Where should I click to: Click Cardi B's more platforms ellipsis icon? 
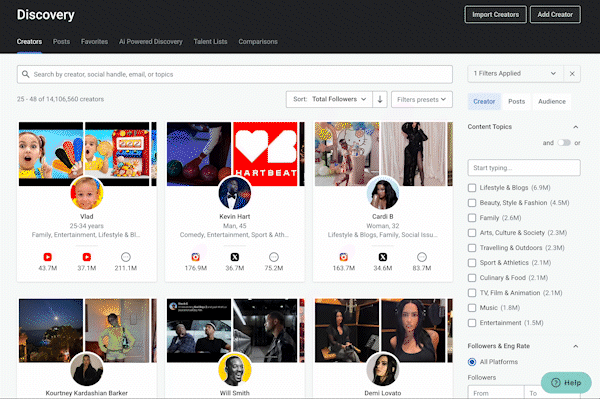point(422,257)
